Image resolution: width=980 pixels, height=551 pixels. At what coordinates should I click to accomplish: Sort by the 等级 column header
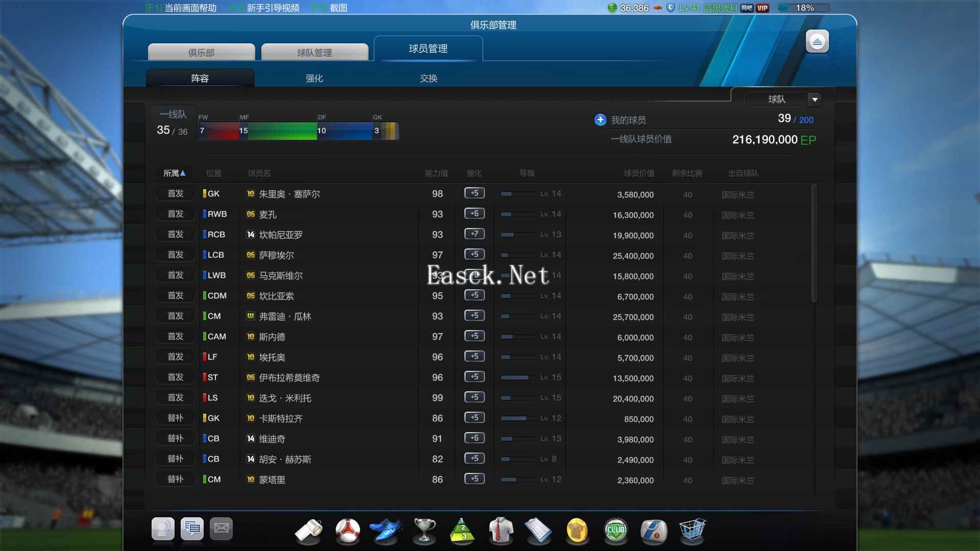click(x=527, y=173)
